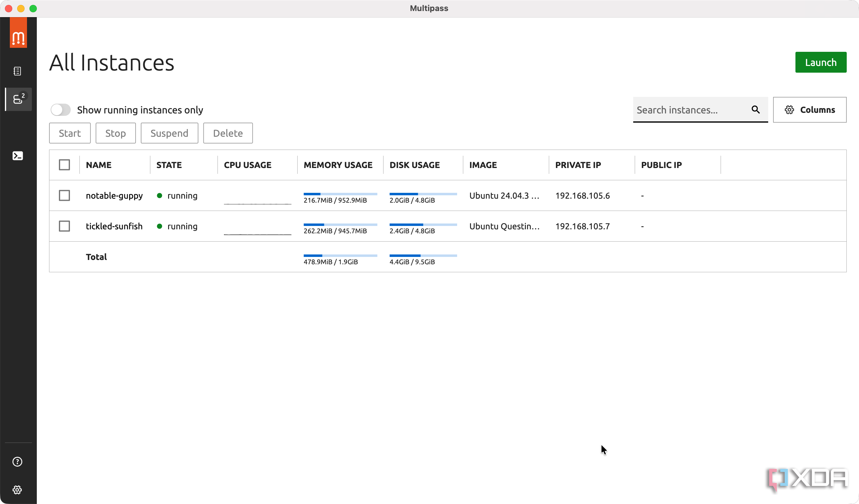Screen dimensions: 859x504
Task: Click the 4.4GiB / 9.5GiB total
Action: click(412, 262)
